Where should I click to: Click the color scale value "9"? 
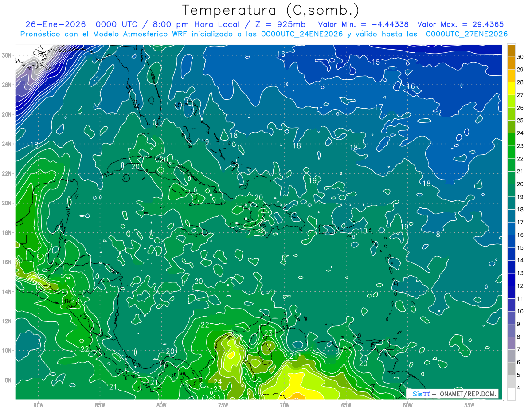519,324
